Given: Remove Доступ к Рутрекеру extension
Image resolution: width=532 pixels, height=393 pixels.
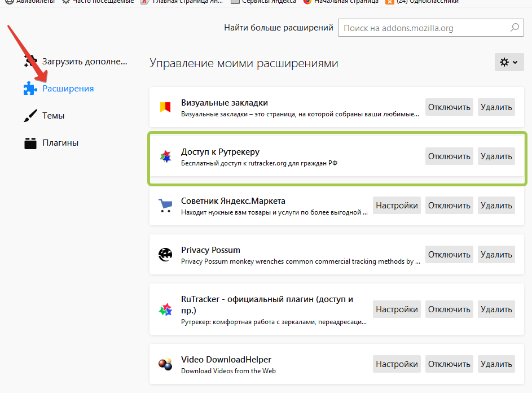Looking at the screenshot, I should 496,156.
